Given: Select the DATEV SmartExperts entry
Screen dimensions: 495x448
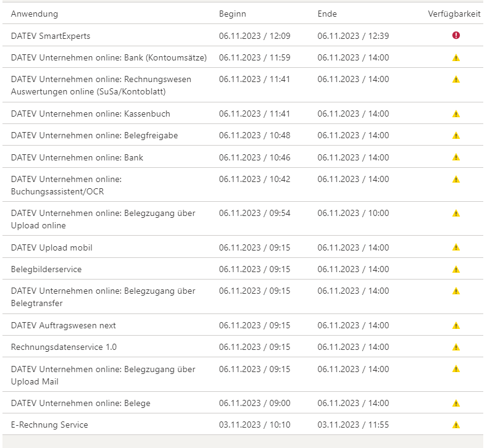Looking at the screenshot, I should 51,36.
